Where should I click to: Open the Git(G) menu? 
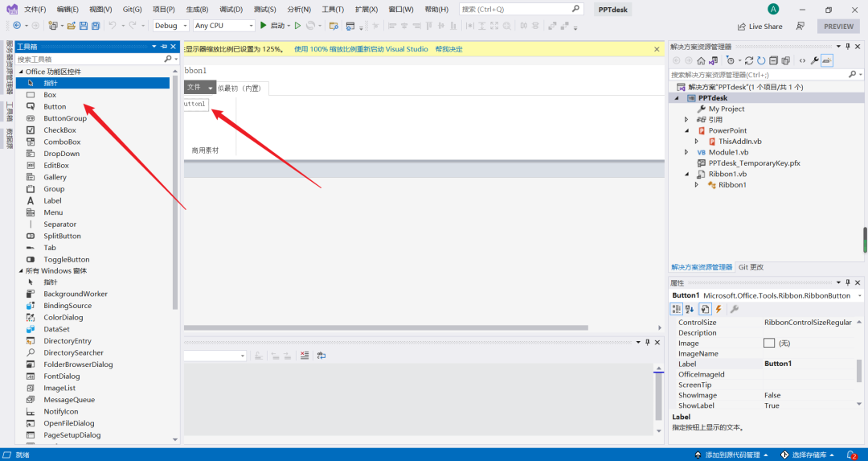point(133,10)
